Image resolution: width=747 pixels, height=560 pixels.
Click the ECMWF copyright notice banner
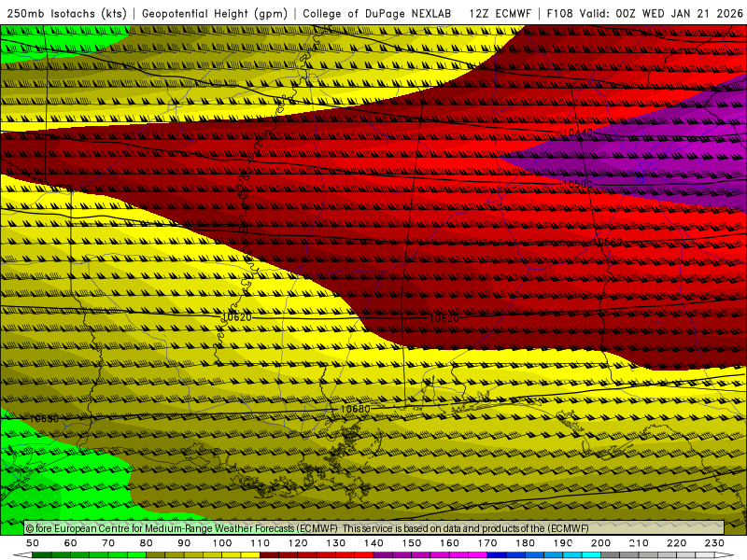[x=374, y=527]
